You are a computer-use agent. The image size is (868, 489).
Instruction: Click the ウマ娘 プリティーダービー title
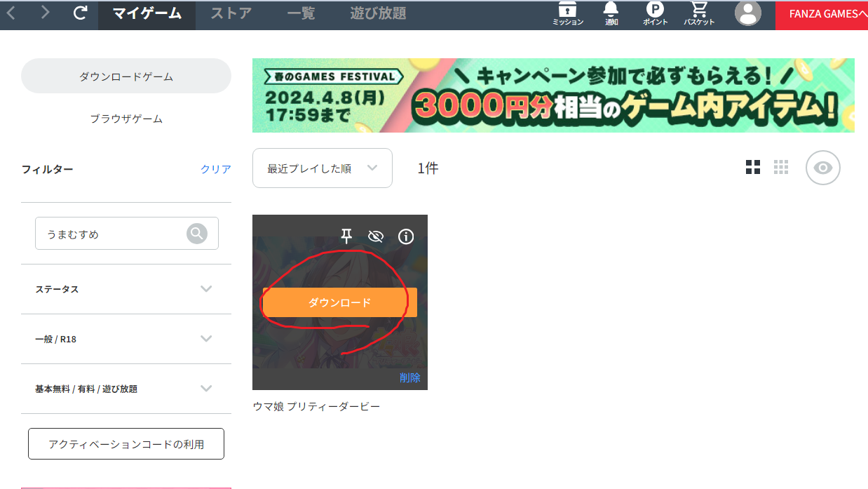316,406
